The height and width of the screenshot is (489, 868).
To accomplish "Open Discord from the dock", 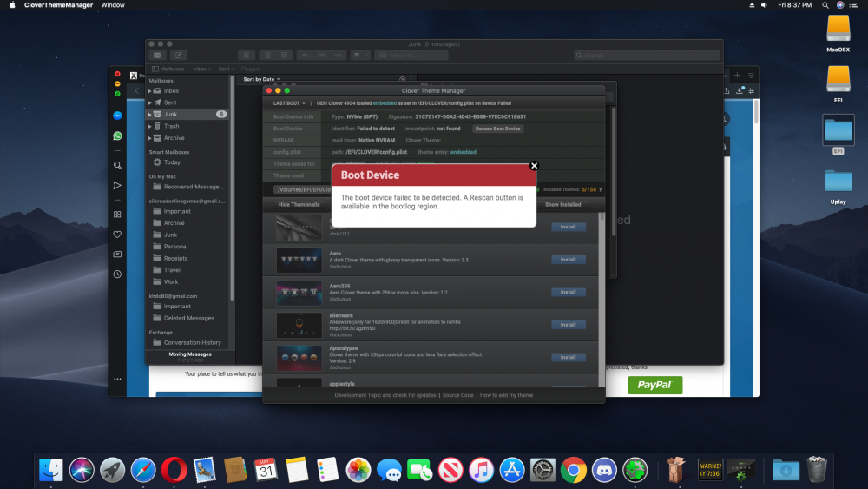I will [x=604, y=470].
